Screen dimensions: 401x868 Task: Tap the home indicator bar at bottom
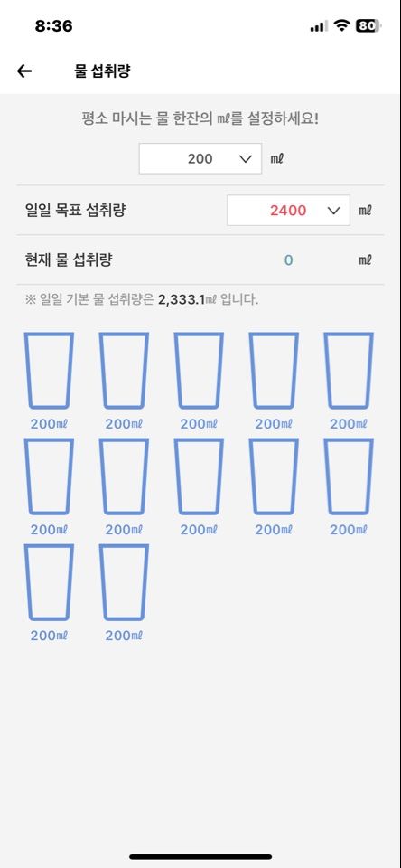point(200,857)
